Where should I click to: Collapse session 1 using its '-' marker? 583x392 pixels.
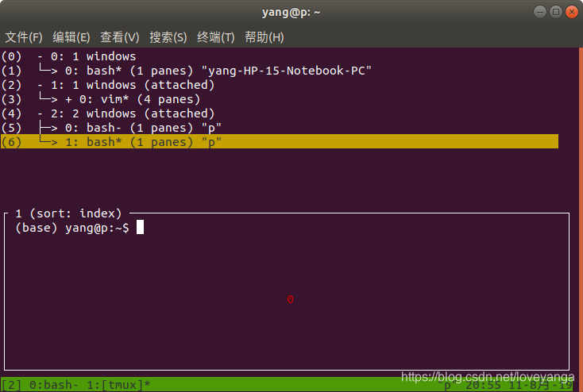41,86
